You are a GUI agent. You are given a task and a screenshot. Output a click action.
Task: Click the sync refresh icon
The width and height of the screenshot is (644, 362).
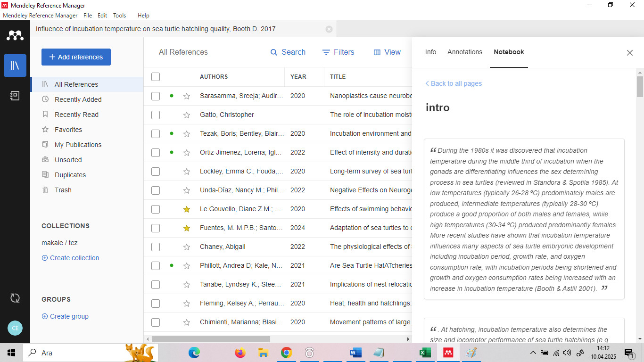[15, 298]
